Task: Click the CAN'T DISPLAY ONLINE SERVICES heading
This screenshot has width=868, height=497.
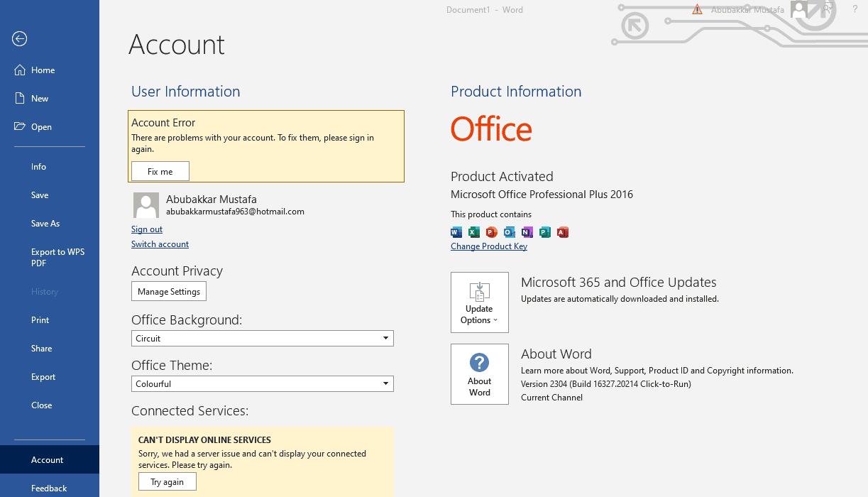Action: coord(204,440)
